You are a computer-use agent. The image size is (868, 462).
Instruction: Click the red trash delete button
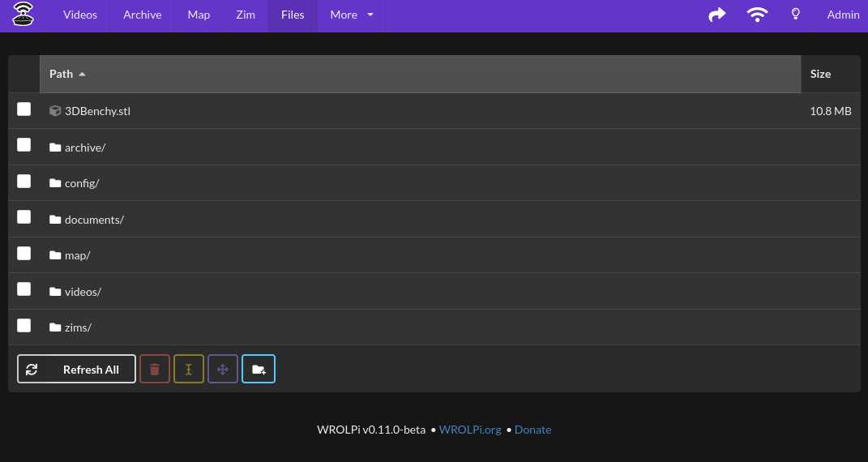coord(155,369)
